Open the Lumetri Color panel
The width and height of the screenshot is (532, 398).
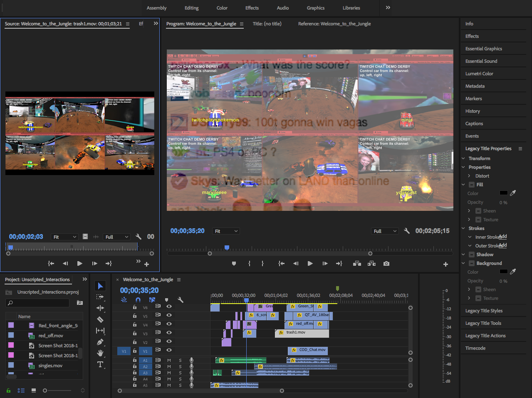(479, 74)
